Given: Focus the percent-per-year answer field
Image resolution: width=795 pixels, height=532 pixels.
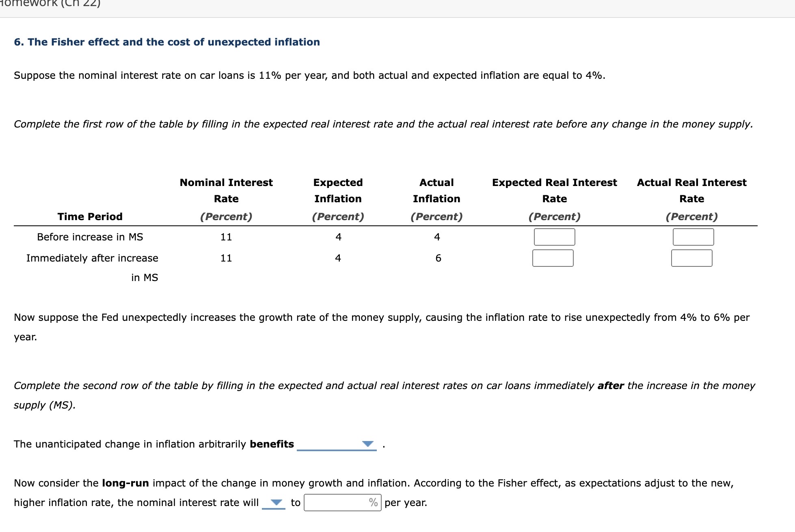Looking at the screenshot, I should tap(342, 502).
